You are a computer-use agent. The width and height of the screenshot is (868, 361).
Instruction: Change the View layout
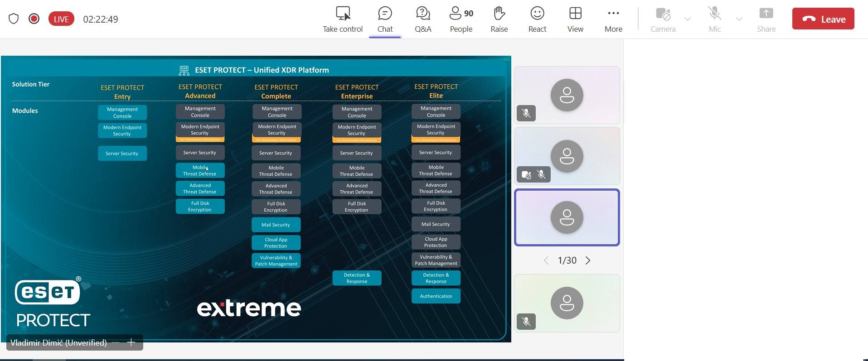point(575,19)
